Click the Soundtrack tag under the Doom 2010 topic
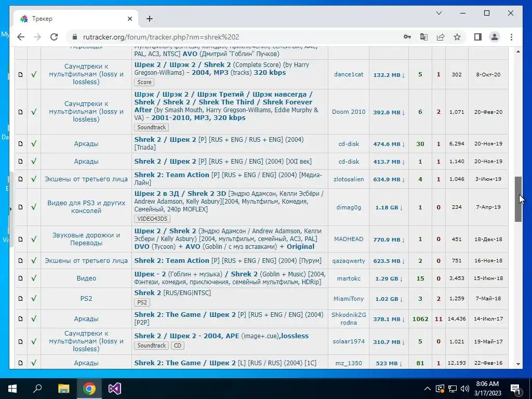The image size is (532, 399). 151,127
